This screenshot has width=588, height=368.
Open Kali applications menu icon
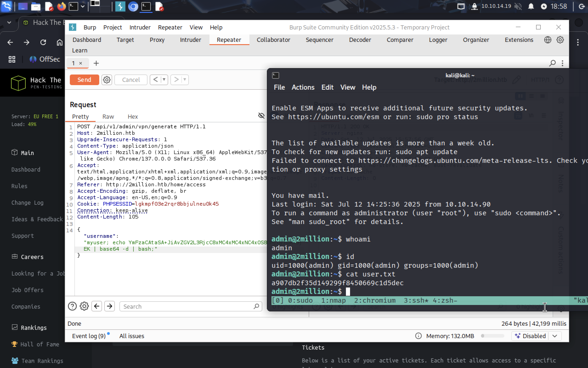pyautogui.click(x=6, y=6)
